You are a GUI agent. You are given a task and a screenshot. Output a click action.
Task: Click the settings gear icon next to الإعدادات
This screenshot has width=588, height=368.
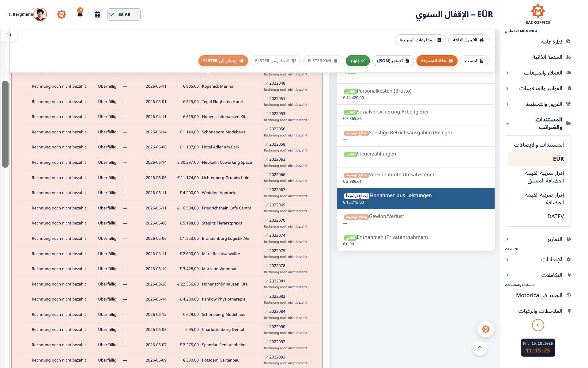pos(569,259)
